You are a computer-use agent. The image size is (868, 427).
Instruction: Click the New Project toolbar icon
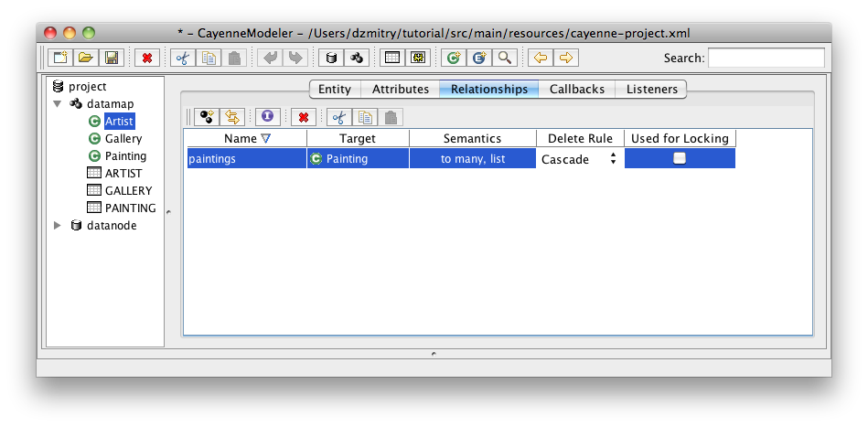60,58
